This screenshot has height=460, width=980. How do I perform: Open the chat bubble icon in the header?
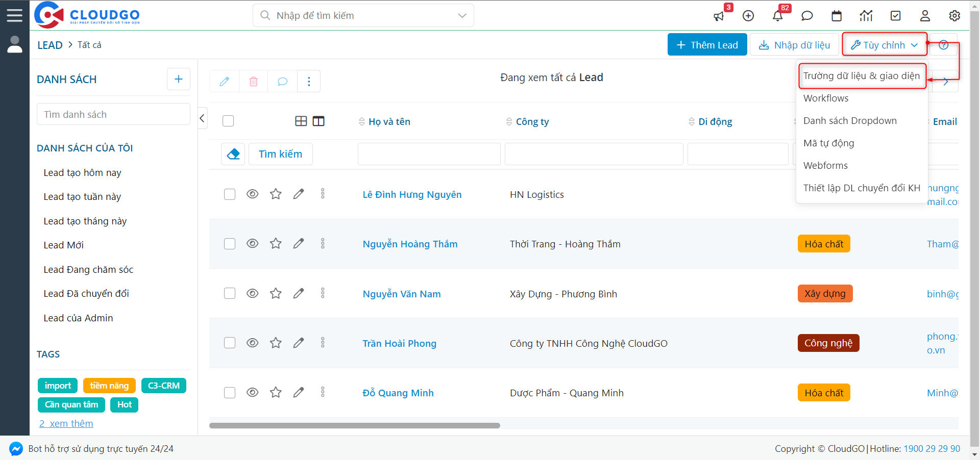click(807, 16)
